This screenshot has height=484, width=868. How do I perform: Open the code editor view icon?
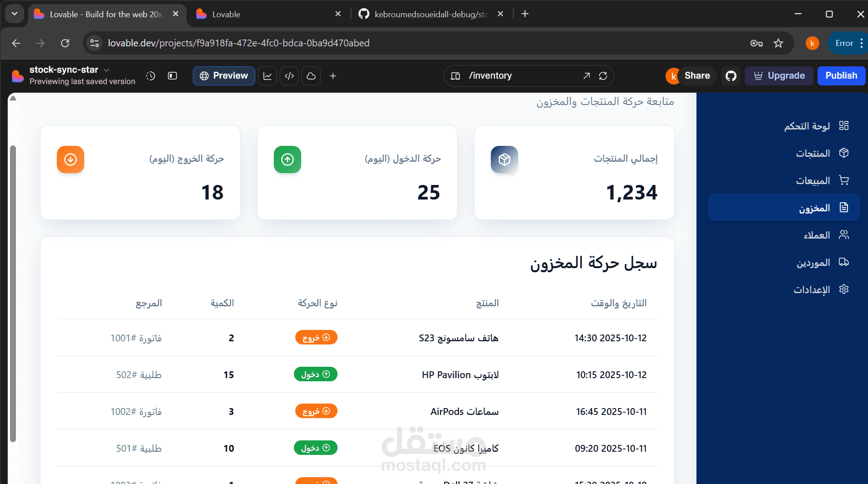[289, 76]
